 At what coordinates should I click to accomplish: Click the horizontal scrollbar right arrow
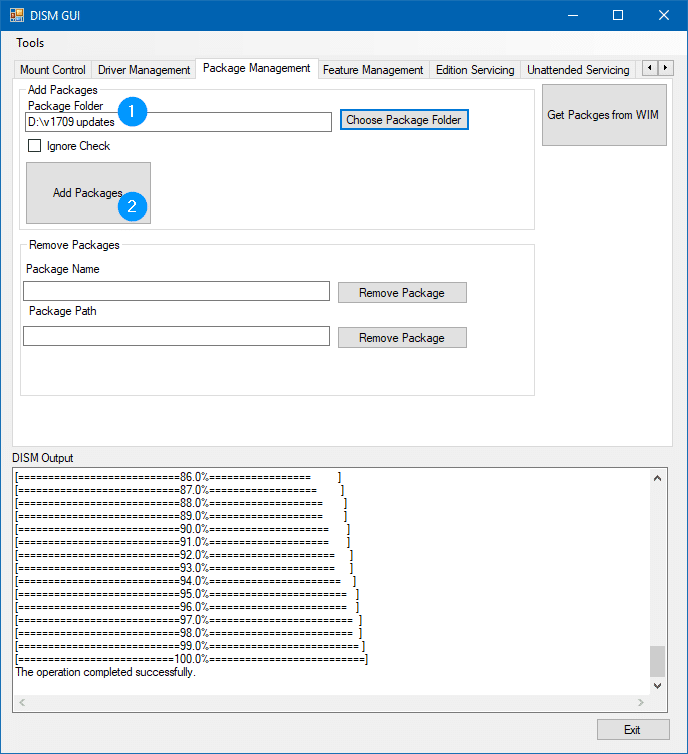[x=641, y=703]
